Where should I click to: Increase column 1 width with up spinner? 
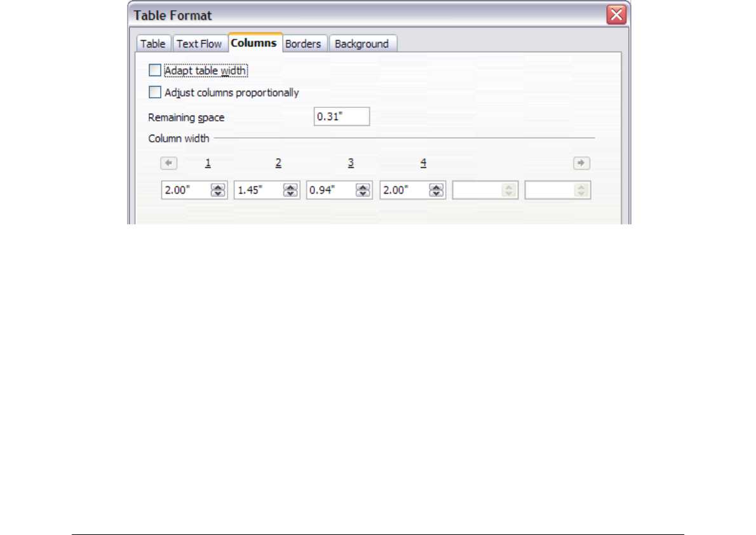click(218, 187)
